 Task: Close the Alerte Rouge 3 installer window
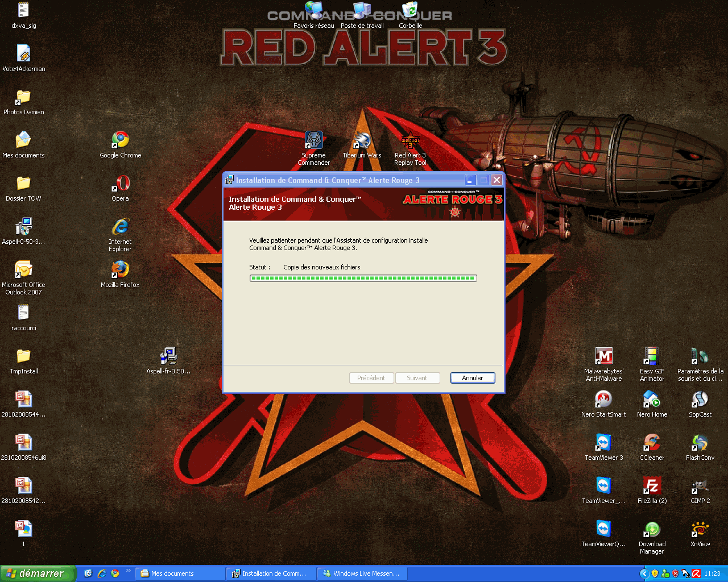(497, 180)
